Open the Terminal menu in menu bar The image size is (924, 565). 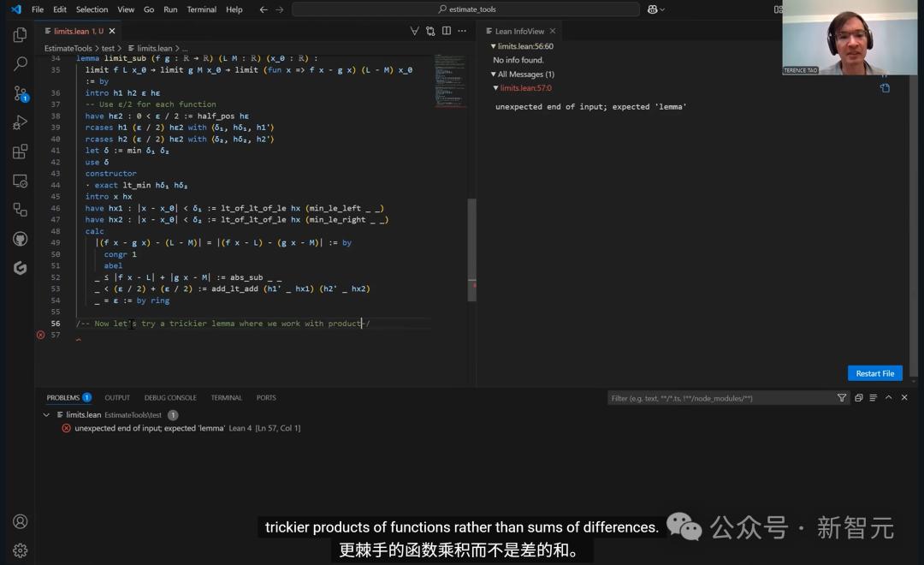pos(201,9)
